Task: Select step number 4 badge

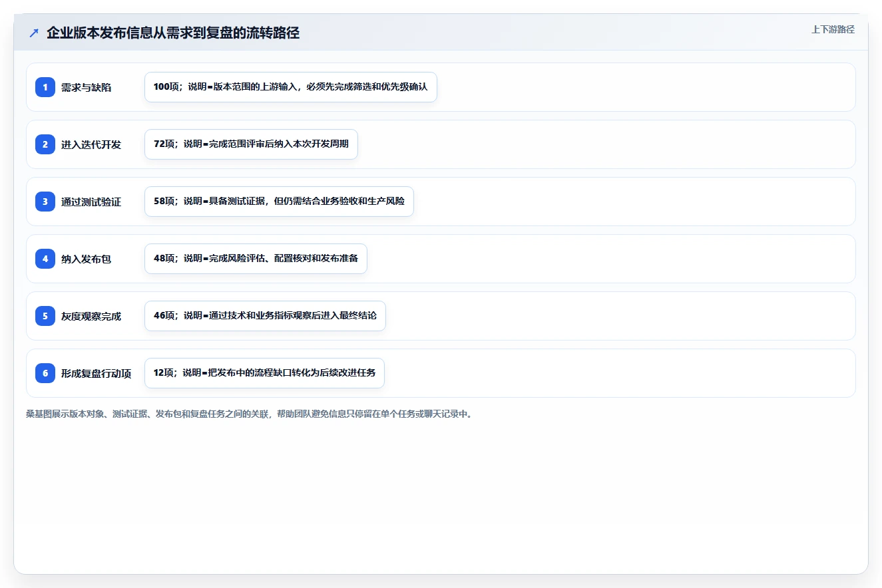Action: (45, 259)
